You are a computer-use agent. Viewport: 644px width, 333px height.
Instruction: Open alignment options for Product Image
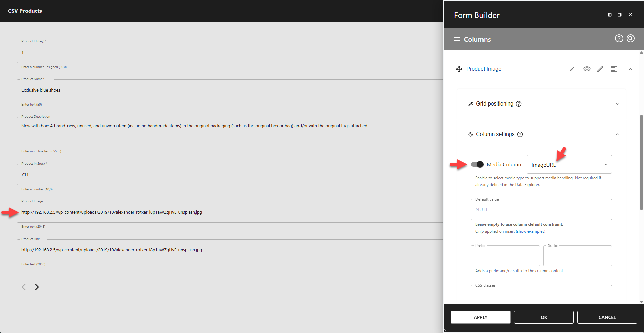(x=614, y=69)
